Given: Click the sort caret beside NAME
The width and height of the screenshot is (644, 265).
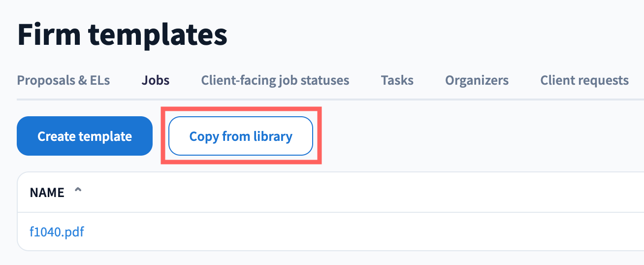Looking at the screenshot, I should tap(77, 191).
